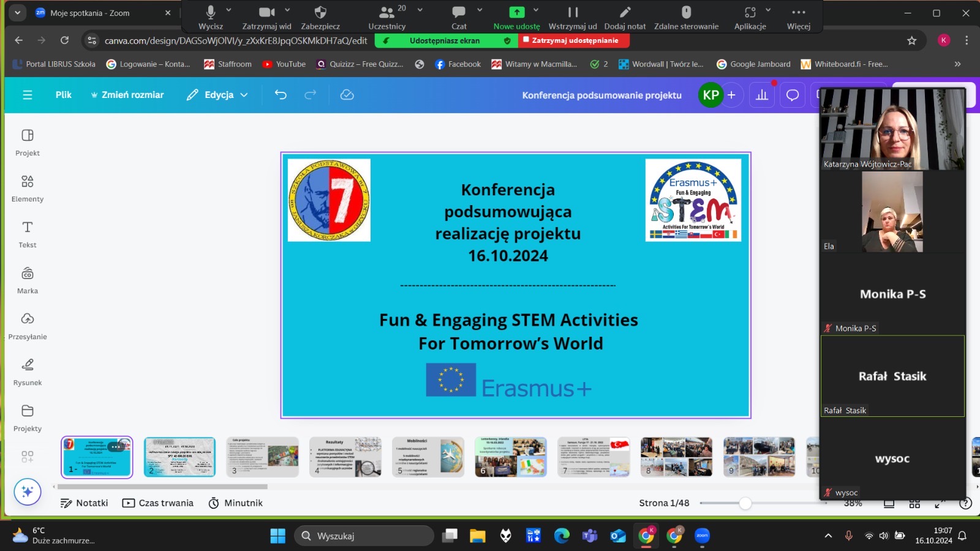Open Rysunek draw tab
Screen dimensions: 980x551
tap(28, 372)
